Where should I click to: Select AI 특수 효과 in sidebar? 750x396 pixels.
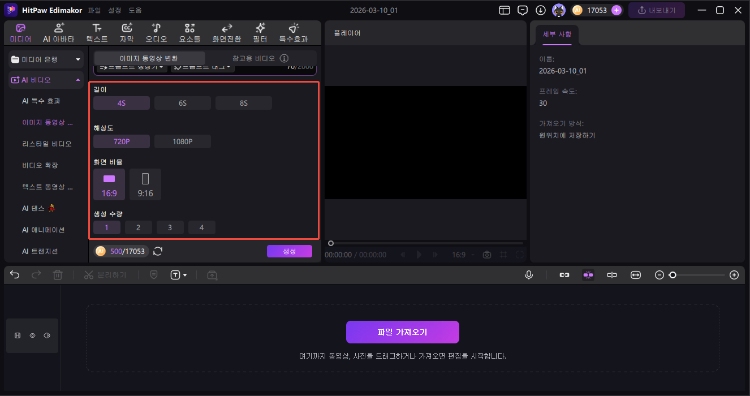point(41,101)
